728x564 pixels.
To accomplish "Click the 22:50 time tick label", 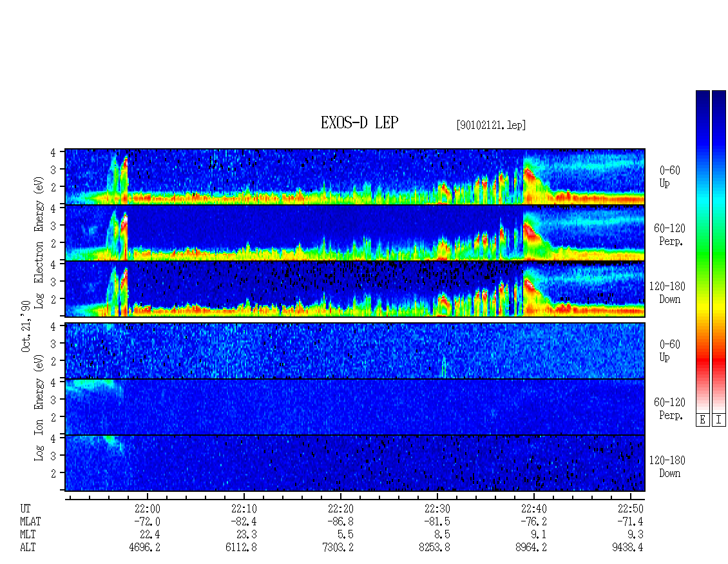I will pos(631,509).
